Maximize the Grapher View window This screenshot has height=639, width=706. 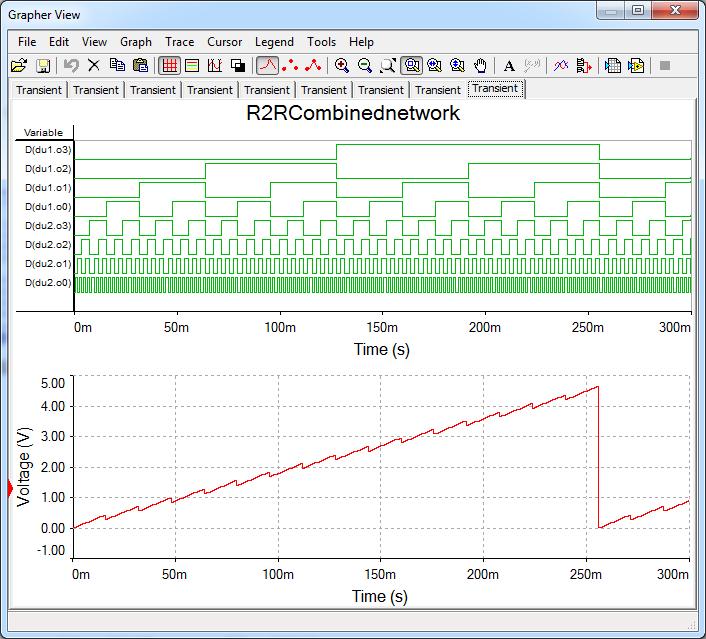point(638,10)
